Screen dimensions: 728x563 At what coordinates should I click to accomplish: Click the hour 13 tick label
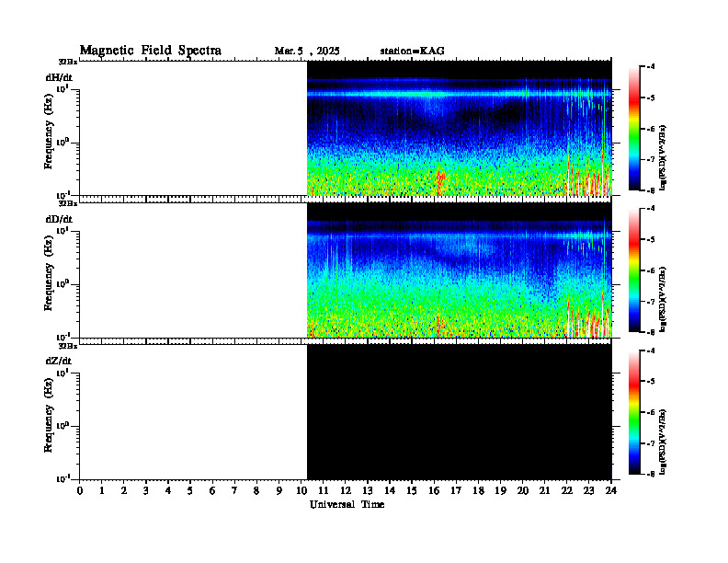point(368,491)
